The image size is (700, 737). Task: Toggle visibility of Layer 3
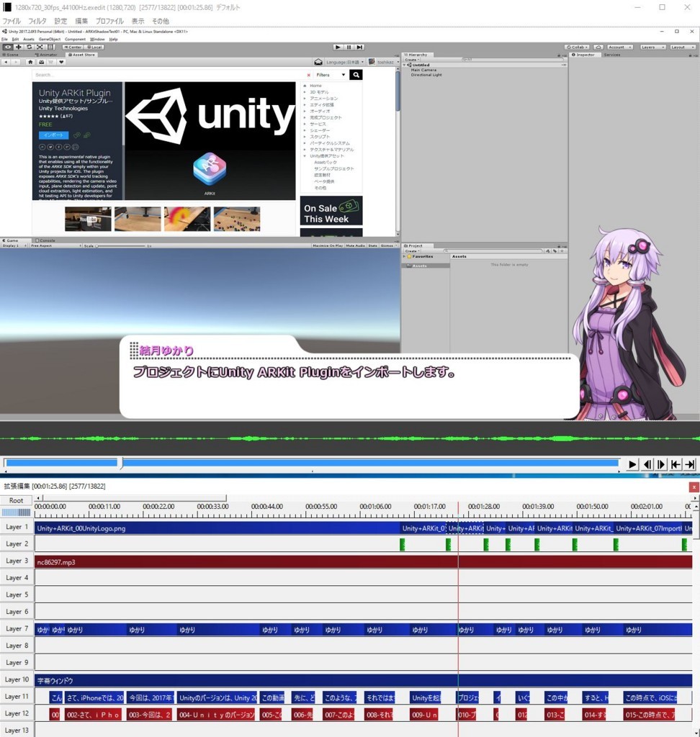click(x=17, y=561)
